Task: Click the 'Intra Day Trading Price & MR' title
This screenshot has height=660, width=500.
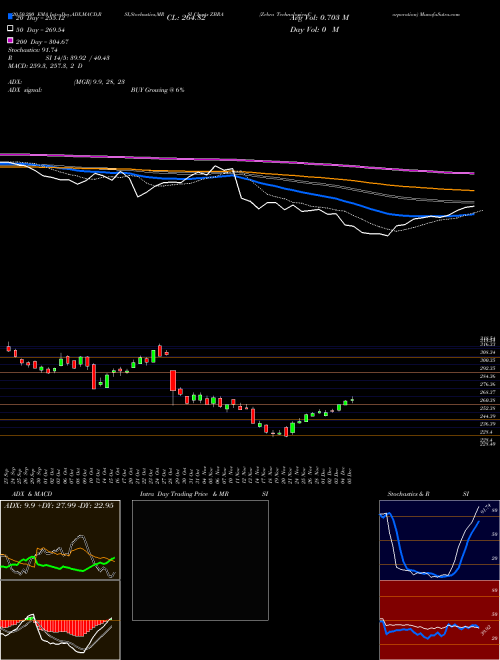Action: point(184,494)
